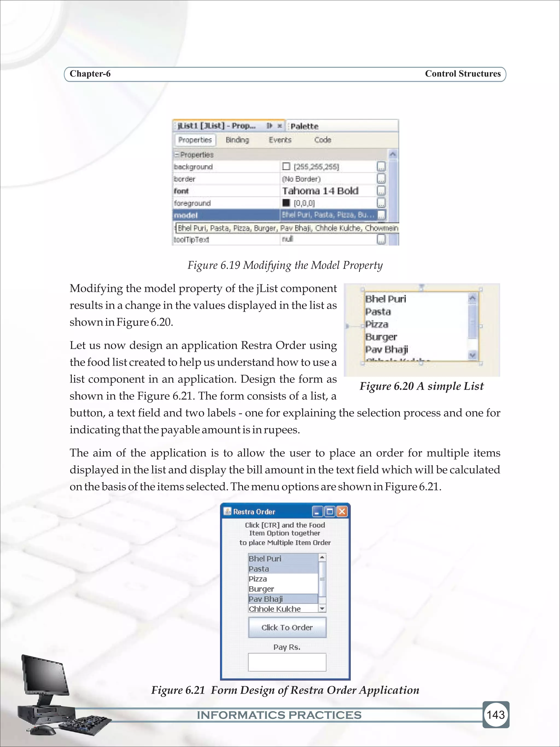The width and height of the screenshot is (560, 747).
Task: Click the Java icon in Restra Order title bar
Action: tap(228, 511)
